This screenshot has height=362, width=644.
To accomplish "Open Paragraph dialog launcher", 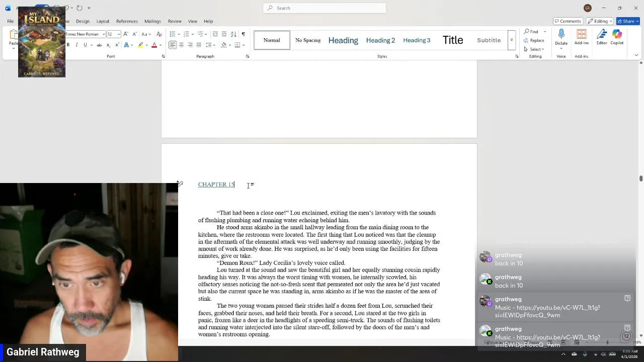I will pos(248,56).
